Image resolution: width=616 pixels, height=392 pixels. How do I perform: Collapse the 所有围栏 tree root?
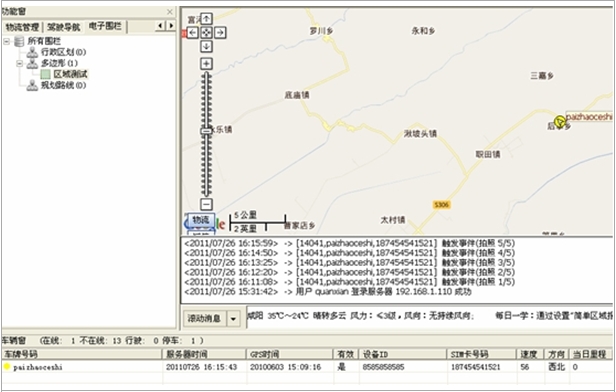[7, 41]
